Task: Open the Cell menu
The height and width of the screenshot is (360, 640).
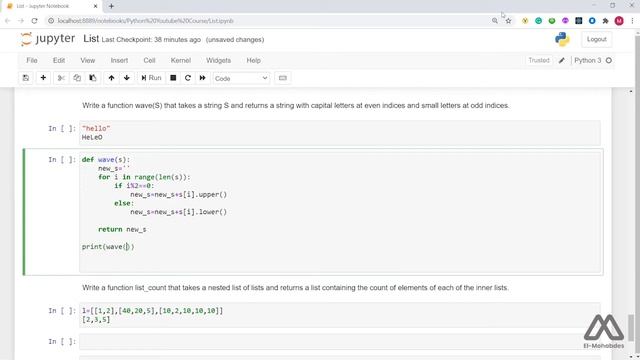Action: 149,60
